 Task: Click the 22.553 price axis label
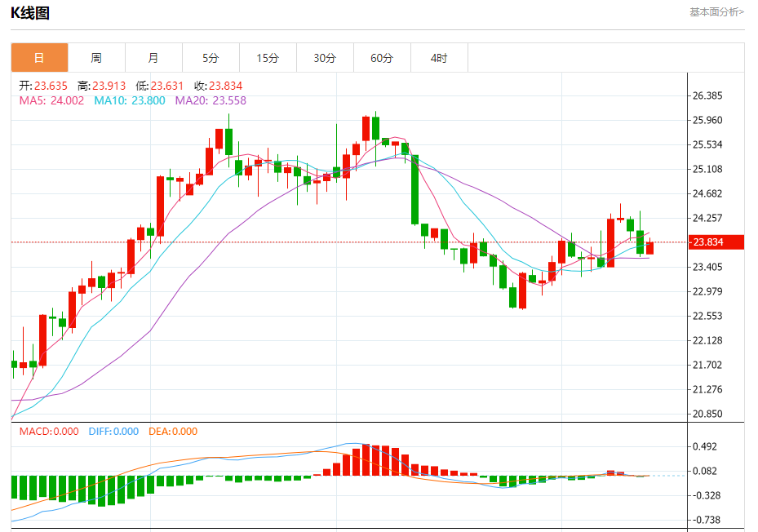707,316
